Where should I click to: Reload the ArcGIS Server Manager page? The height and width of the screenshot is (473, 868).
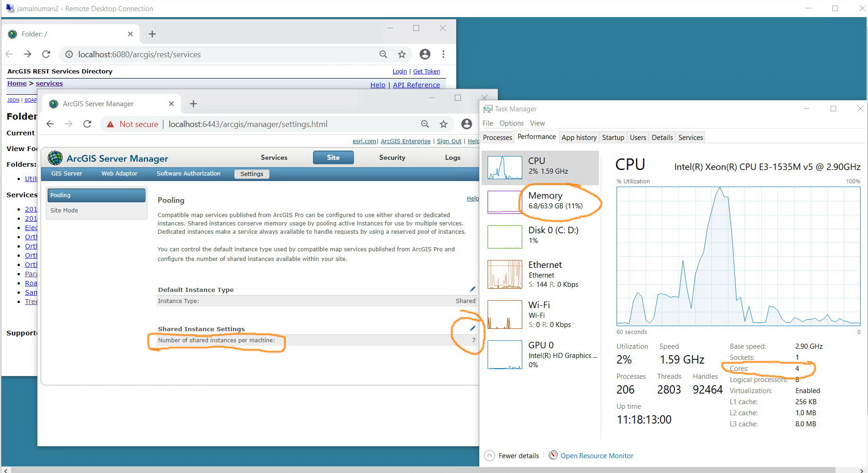87,124
